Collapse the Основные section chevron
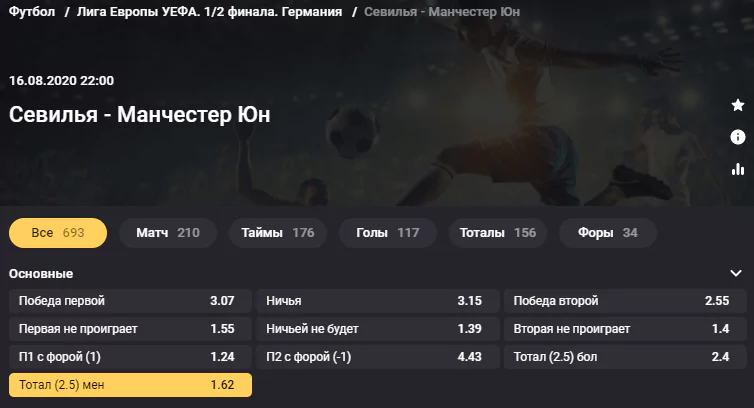 736,273
